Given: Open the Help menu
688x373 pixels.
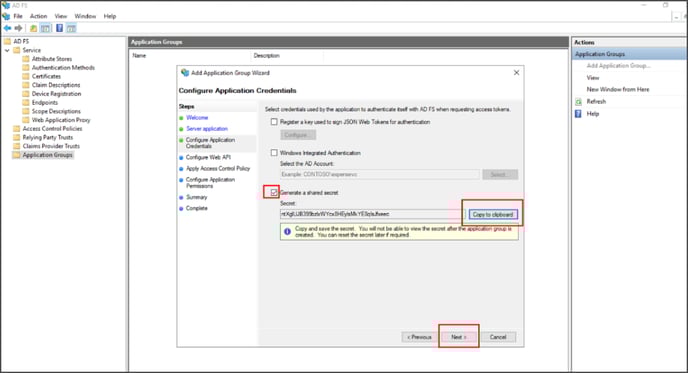Looking at the screenshot, I should point(110,16).
